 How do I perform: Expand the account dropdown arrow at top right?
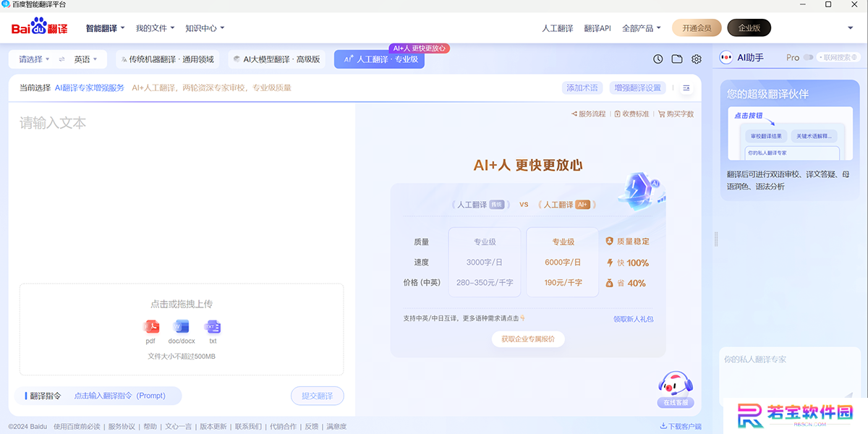click(x=850, y=28)
